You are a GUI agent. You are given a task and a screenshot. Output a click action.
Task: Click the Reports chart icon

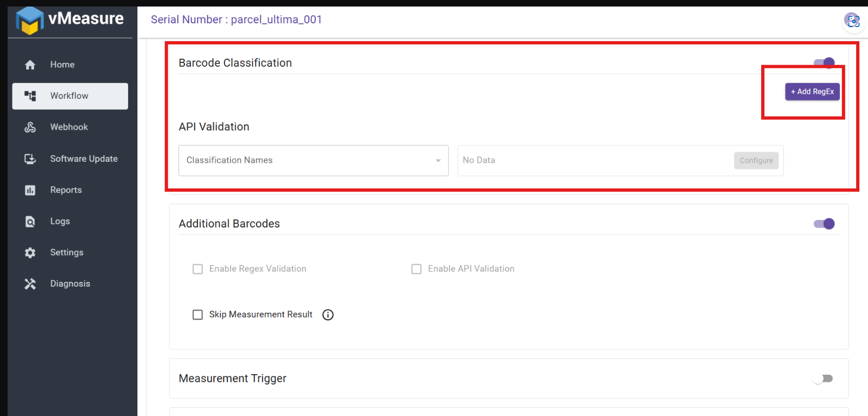(x=30, y=190)
